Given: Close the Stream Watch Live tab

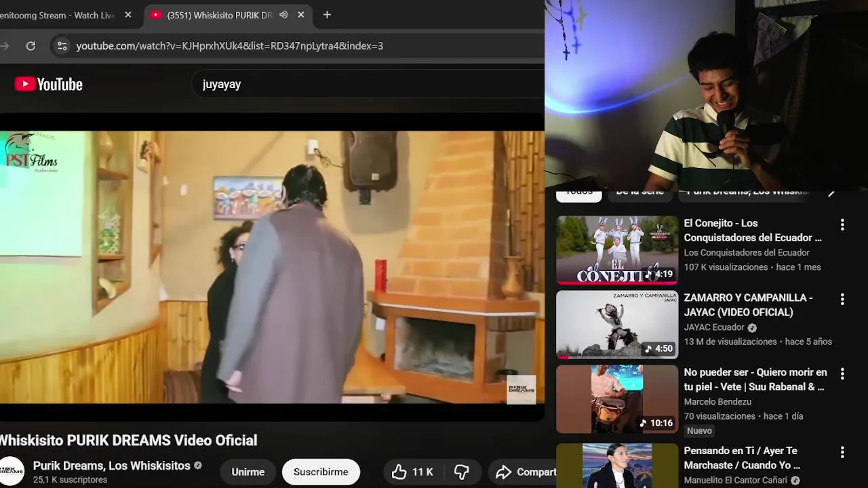Looking at the screenshot, I should tap(128, 15).
